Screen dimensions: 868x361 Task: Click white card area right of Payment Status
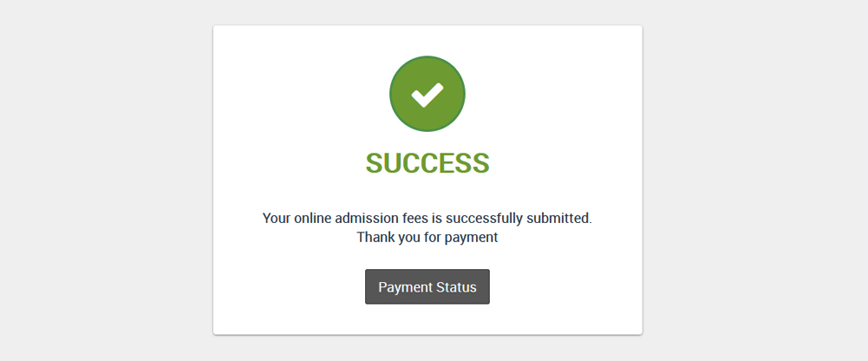pyautogui.click(x=565, y=287)
